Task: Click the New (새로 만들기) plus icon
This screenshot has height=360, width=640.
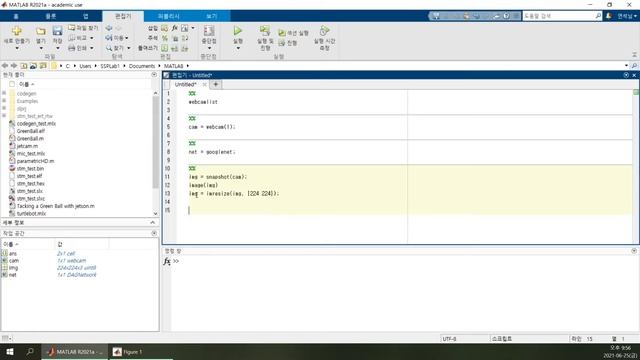Action: click(17, 31)
